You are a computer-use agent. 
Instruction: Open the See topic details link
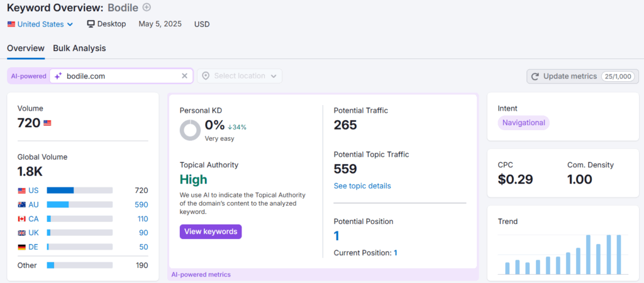click(362, 186)
